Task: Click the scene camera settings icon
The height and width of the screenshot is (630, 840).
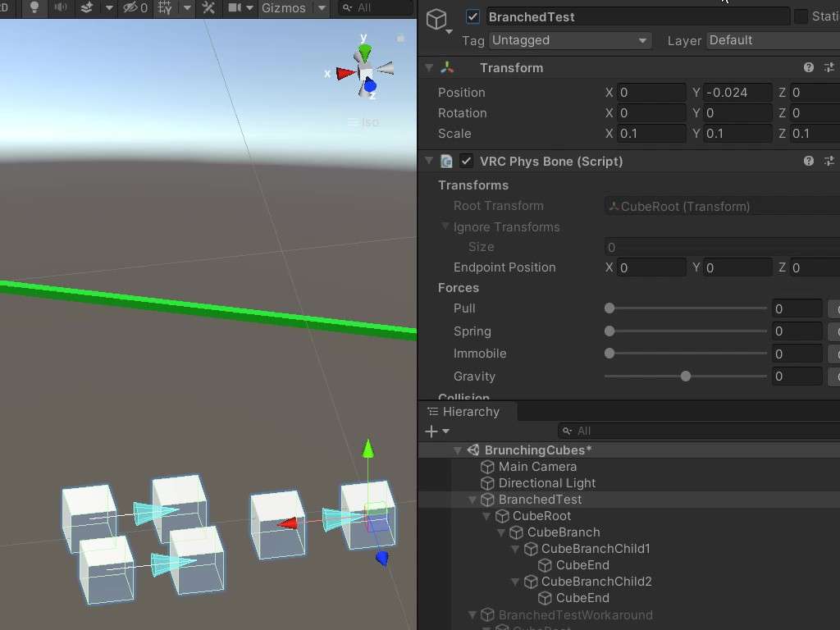Action: pyautogui.click(x=235, y=8)
